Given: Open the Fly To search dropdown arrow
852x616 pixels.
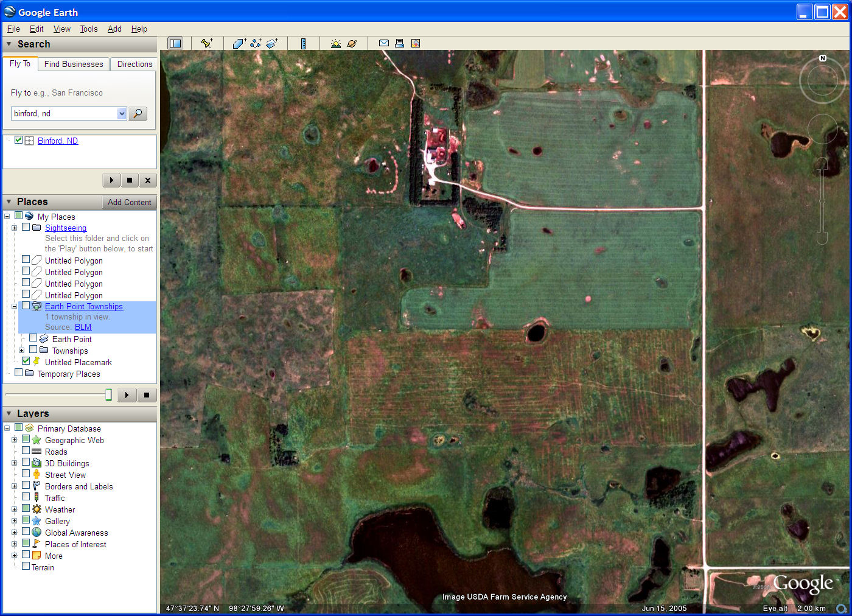Looking at the screenshot, I should (122, 113).
